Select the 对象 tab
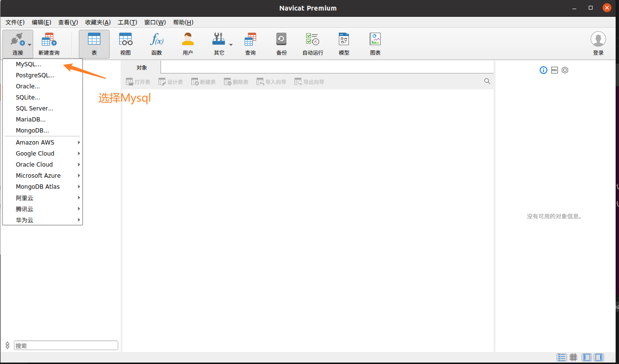 coord(141,68)
